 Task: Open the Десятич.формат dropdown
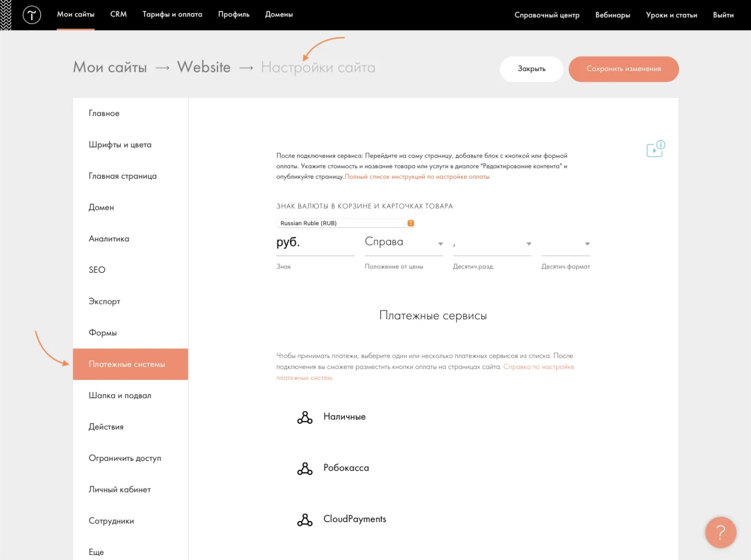point(565,244)
